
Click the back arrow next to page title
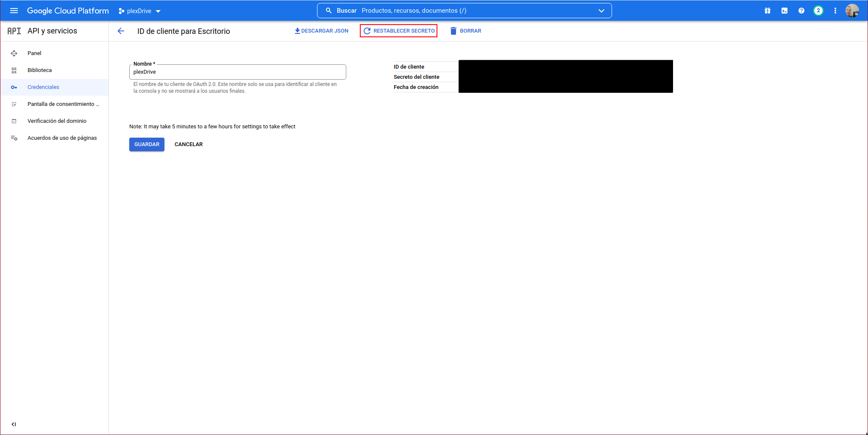[x=121, y=31]
